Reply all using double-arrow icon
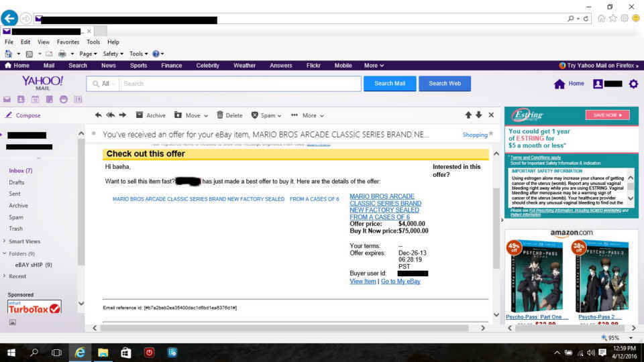Screen dimensions: 644x362 tap(110, 115)
